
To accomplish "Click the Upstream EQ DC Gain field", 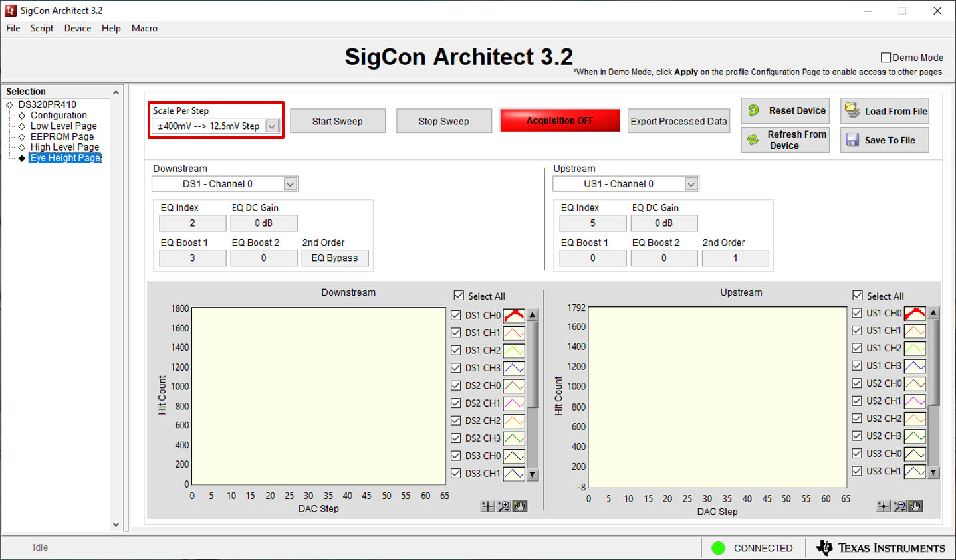I will coord(664,223).
